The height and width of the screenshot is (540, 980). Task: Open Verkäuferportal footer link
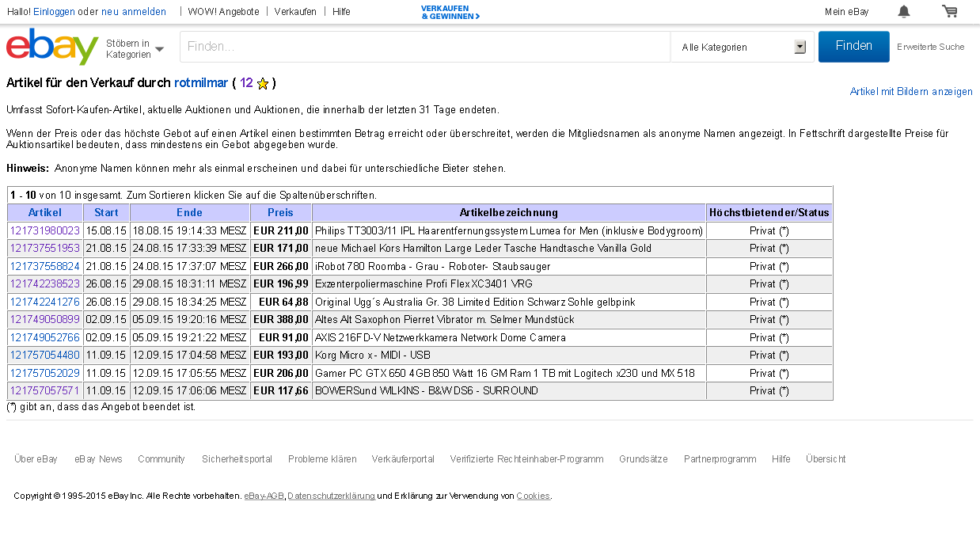(403, 459)
